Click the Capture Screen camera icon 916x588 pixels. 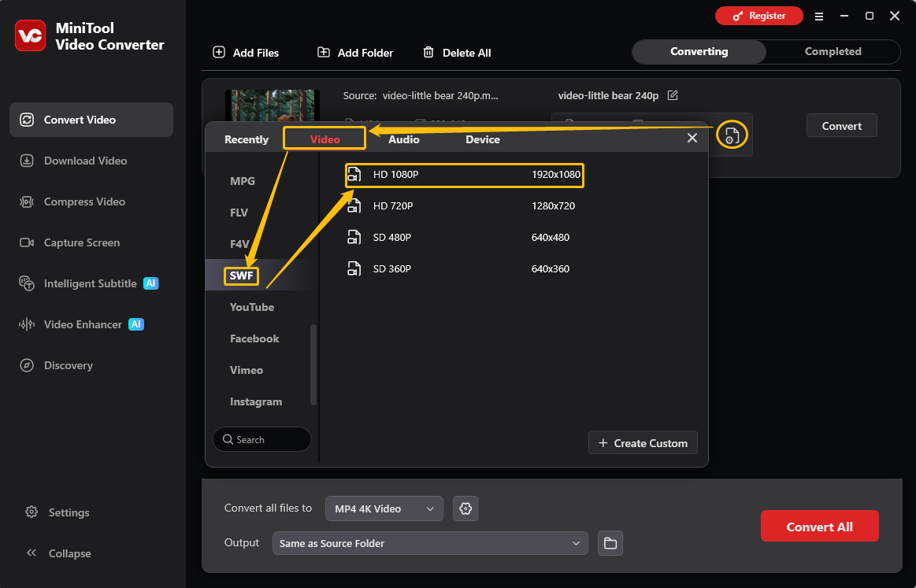coord(27,242)
